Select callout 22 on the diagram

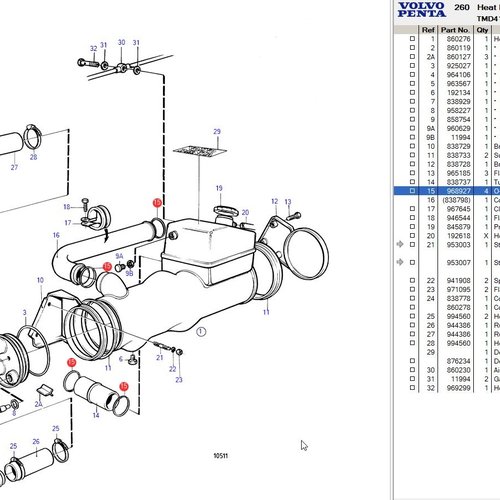point(172,369)
